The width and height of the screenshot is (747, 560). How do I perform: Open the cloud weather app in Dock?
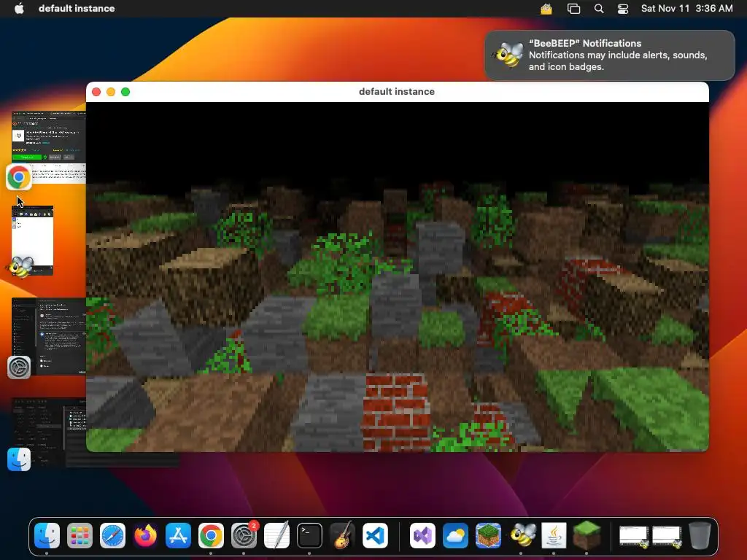455,535
